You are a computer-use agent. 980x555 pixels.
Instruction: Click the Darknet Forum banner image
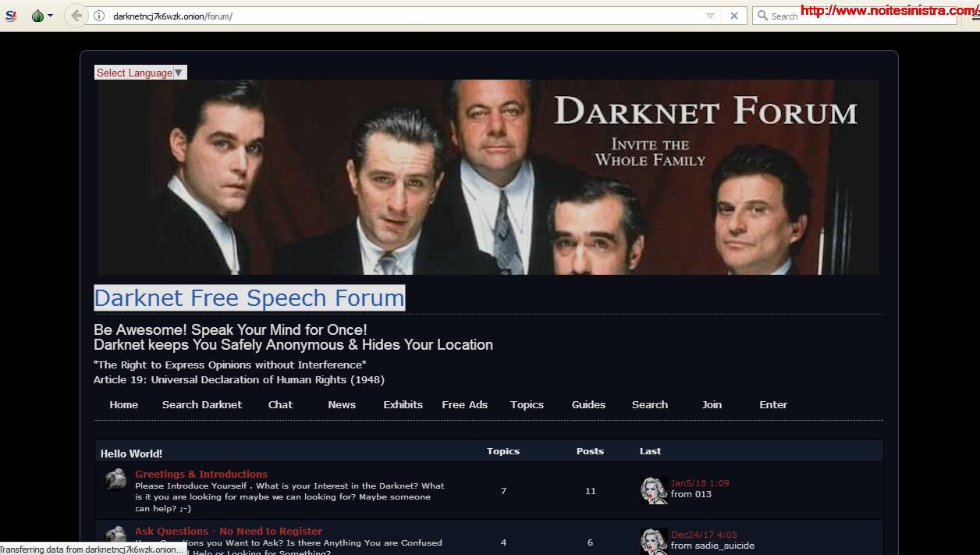[488, 177]
